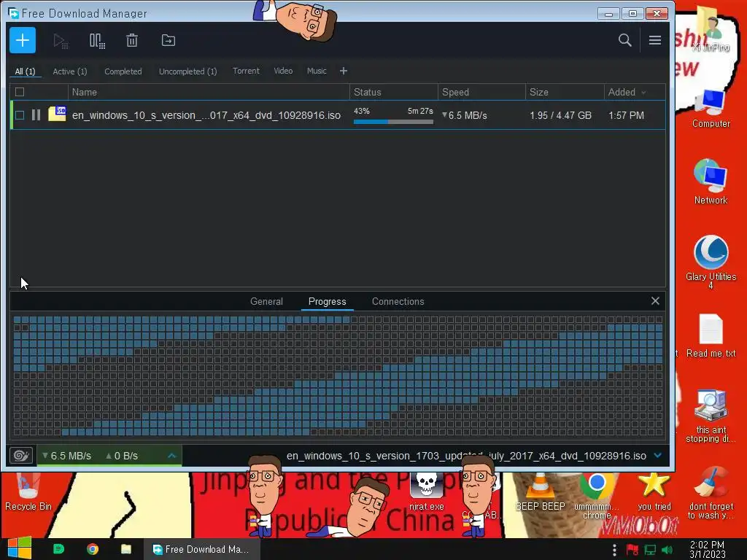Click the Added column sort arrow
This screenshot has height=560, width=747.
[643, 93]
